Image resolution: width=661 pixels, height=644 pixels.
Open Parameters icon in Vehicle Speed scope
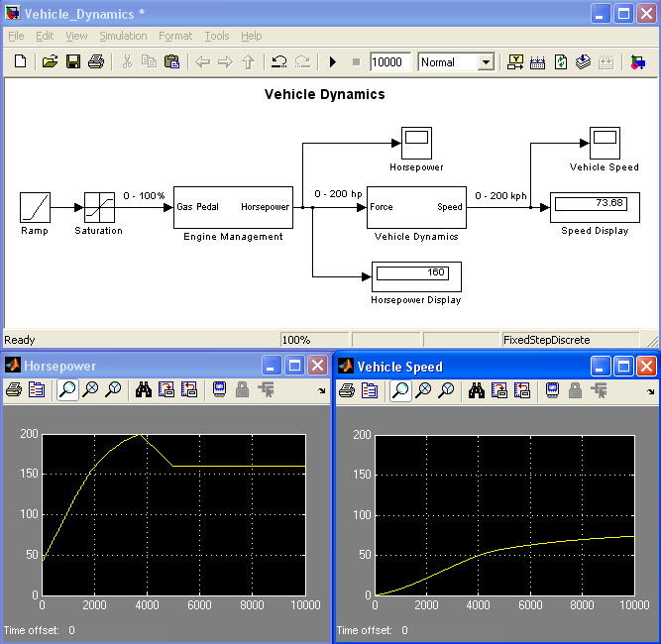[370, 390]
